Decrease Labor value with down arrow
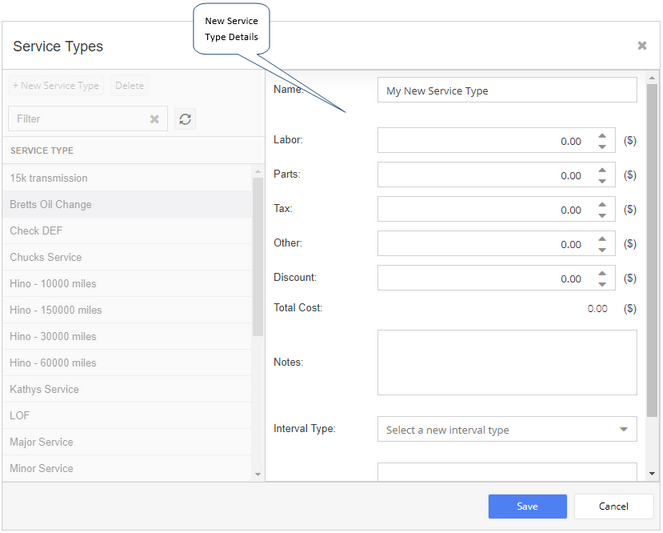Image resolution: width=663 pixels, height=533 pixels. [602, 146]
